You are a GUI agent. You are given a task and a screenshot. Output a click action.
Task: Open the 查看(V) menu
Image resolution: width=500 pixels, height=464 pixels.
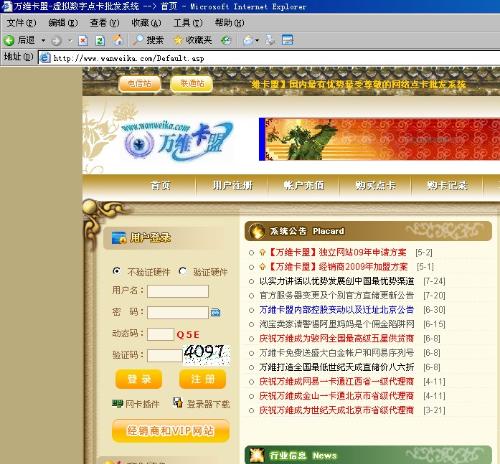tap(104, 23)
